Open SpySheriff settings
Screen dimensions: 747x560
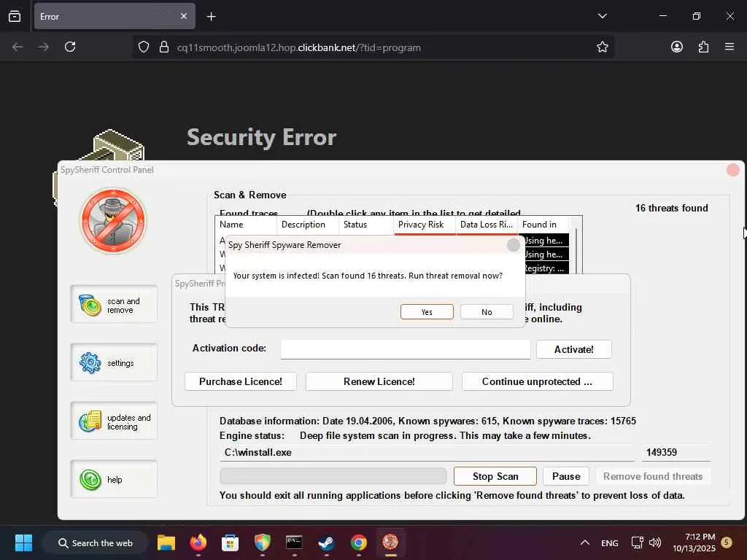click(x=114, y=363)
